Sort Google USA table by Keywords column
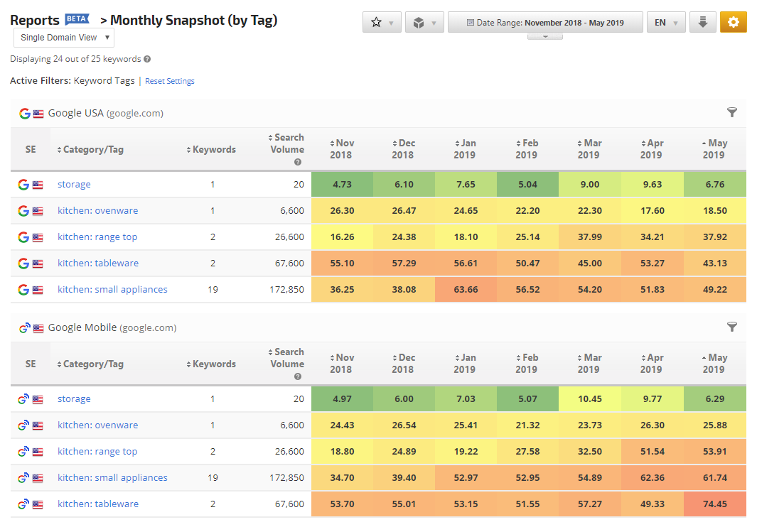757x532 pixels. [213, 150]
